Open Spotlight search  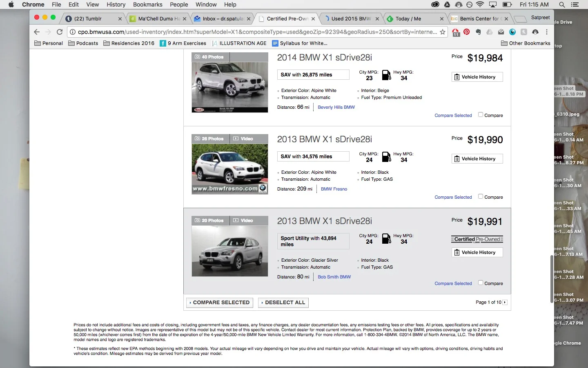tap(562, 4)
